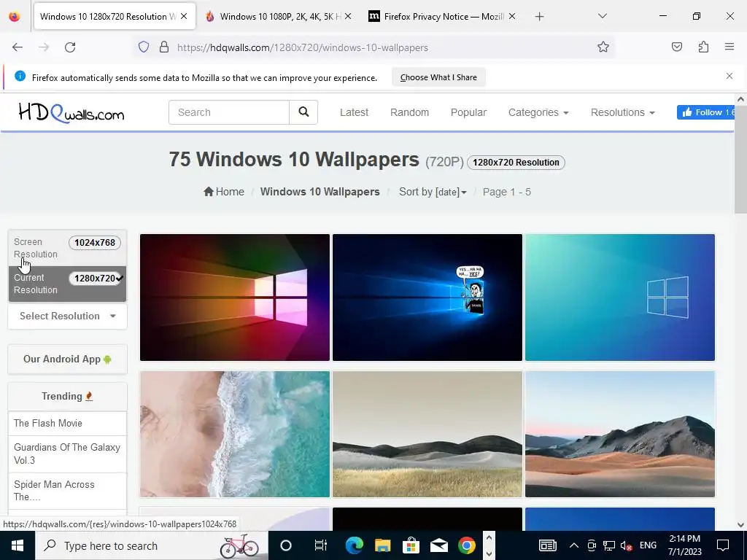Close the Firefox Privacy Notice tab
The width and height of the screenshot is (747, 560).
point(512,16)
